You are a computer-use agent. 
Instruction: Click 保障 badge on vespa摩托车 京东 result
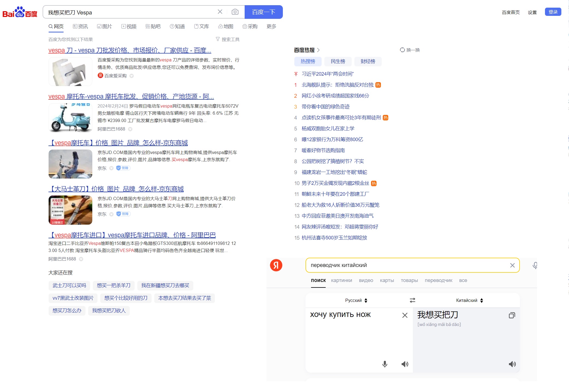pyautogui.click(x=123, y=168)
